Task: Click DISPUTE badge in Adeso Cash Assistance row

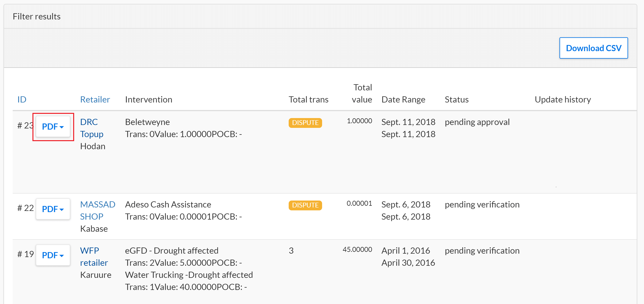Action: 305,205
